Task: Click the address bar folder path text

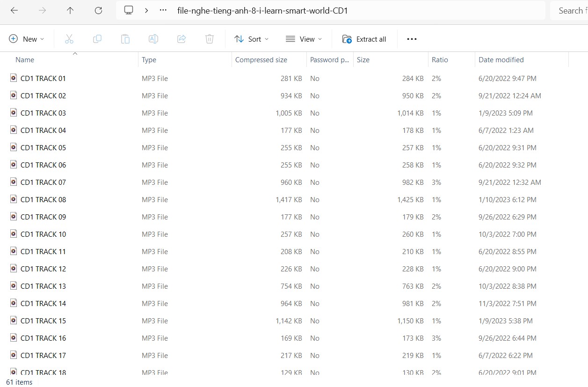Action: 262,11
